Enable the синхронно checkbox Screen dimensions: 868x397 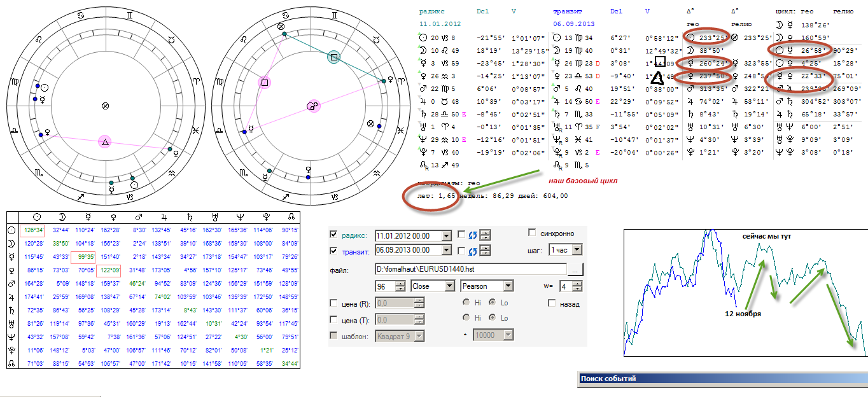(x=533, y=232)
